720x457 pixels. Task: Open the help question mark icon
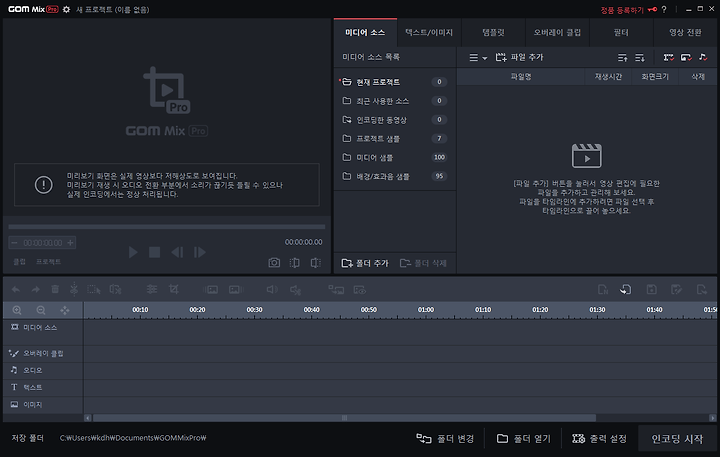(x=664, y=10)
